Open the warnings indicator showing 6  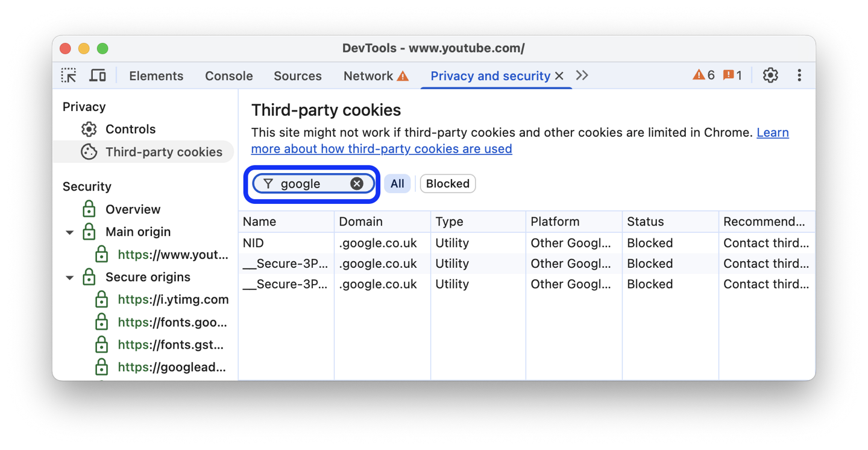click(703, 75)
